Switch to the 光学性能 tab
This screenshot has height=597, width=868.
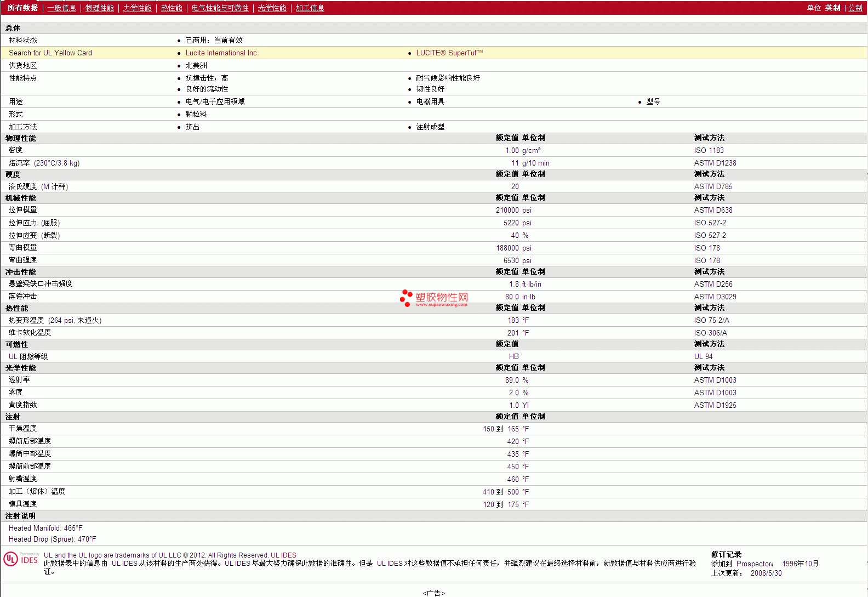pos(272,8)
